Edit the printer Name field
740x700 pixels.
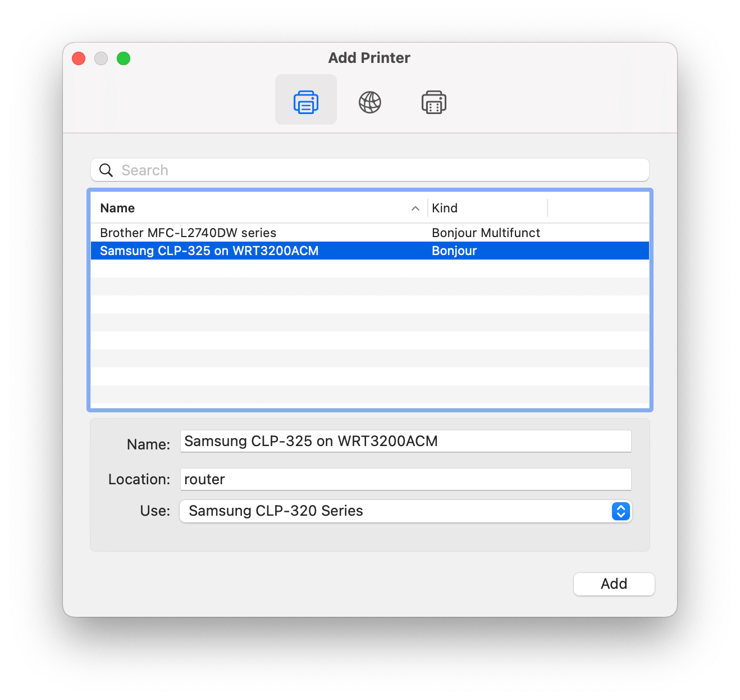[x=405, y=441]
